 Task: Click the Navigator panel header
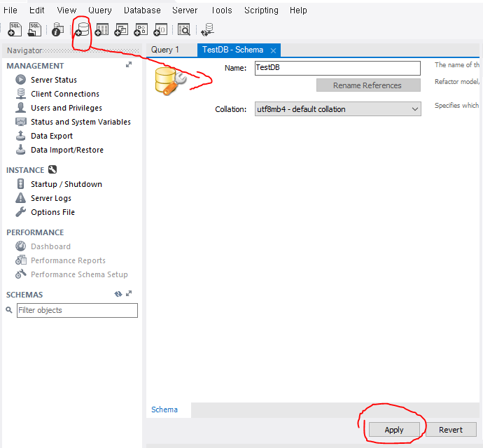pos(72,50)
